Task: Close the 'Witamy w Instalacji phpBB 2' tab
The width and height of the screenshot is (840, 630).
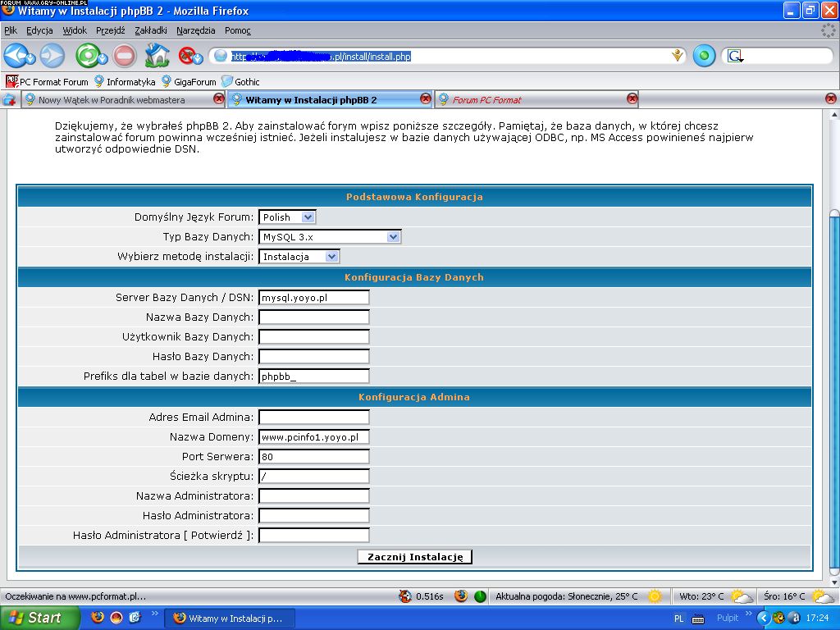Action: pyautogui.click(x=426, y=98)
